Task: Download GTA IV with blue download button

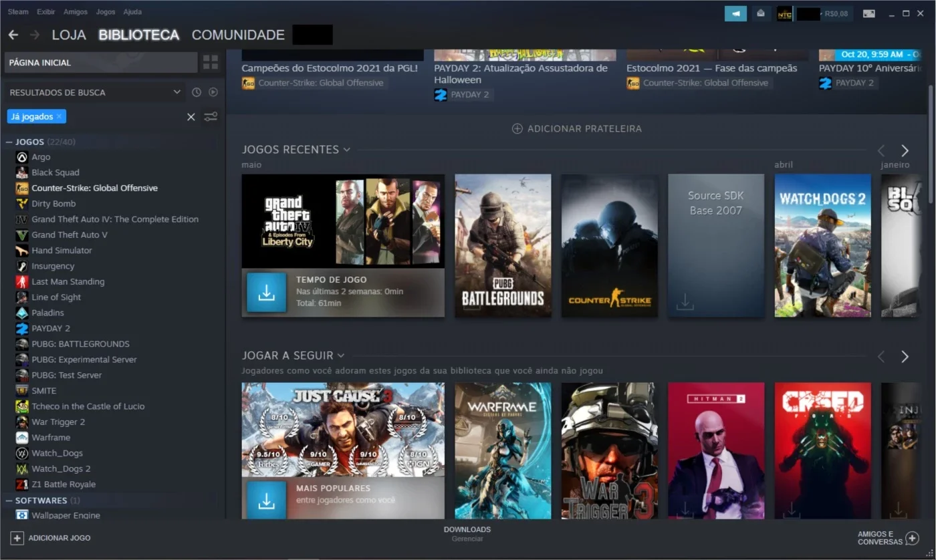Action: tap(267, 292)
